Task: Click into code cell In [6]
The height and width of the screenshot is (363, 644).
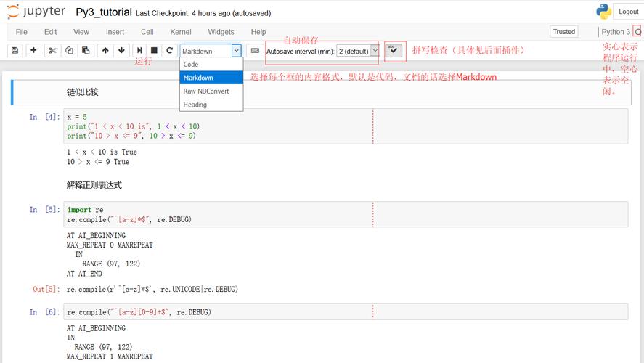Action: pyautogui.click(x=346, y=312)
